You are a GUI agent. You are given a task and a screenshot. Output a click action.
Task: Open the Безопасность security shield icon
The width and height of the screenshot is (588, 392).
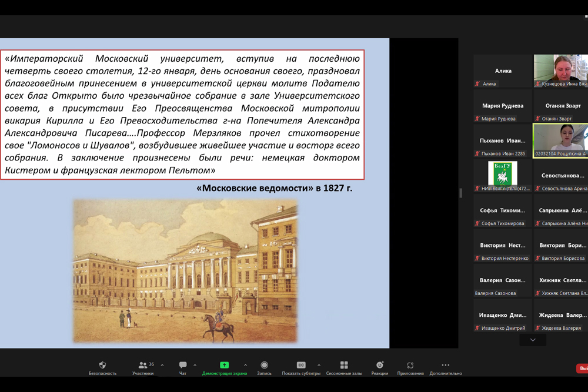[103, 365]
